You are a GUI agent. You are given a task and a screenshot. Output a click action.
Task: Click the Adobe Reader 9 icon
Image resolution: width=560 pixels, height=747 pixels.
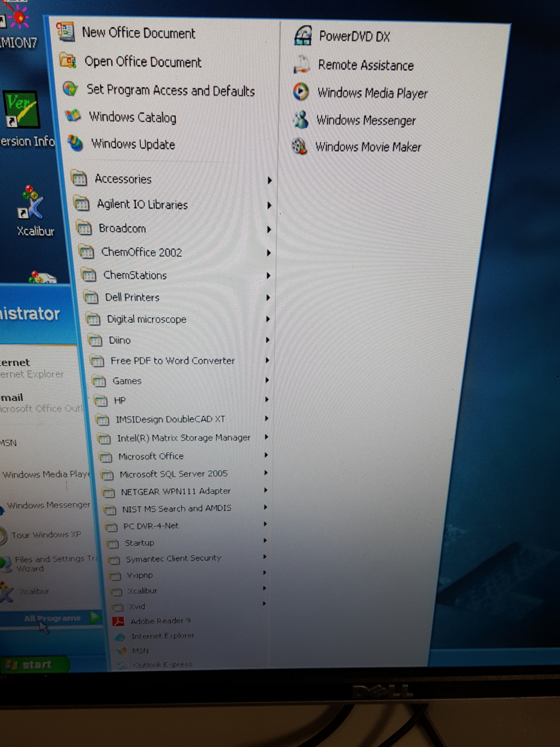click(x=118, y=621)
